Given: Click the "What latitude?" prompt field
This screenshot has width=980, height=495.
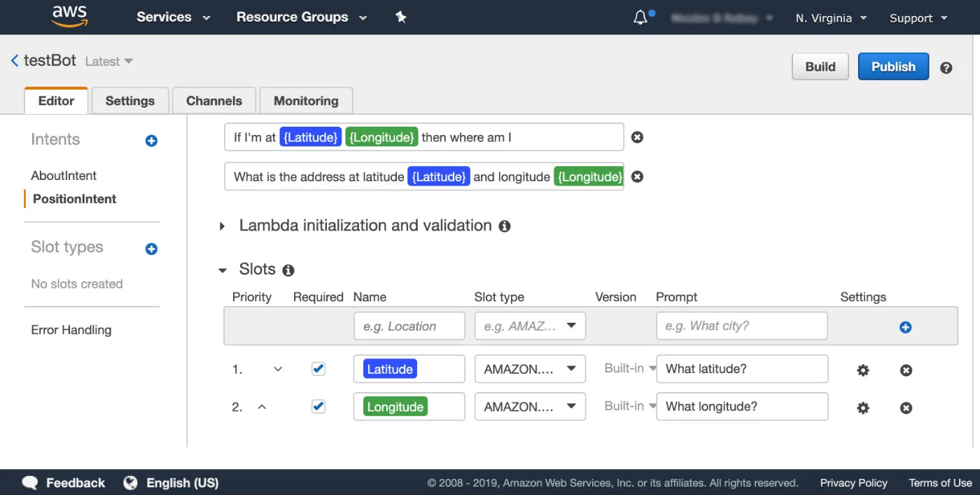Looking at the screenshot, I should pos(741,368).
